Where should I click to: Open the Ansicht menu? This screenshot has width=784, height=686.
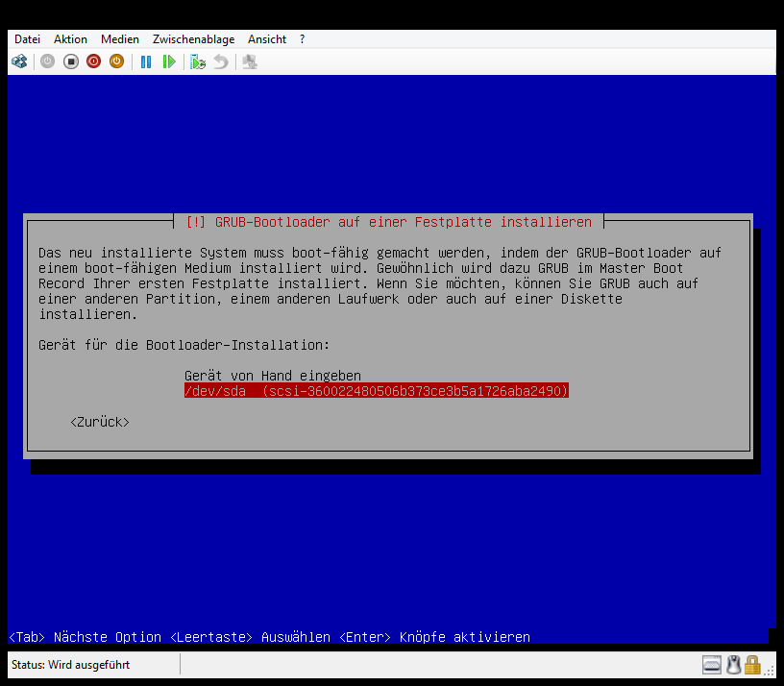coord(267,39)
